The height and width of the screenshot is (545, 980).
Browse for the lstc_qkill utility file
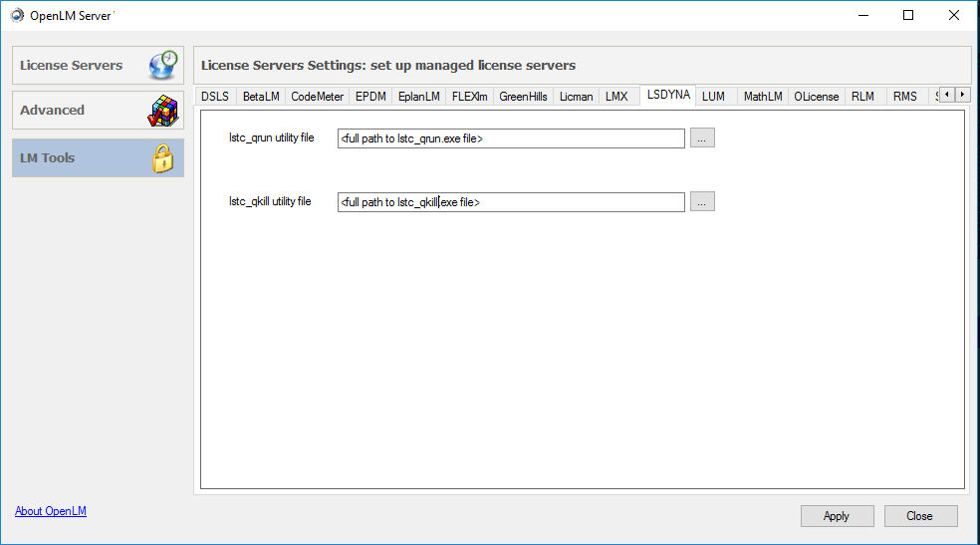pyautogui.click(x=702, y=202)
